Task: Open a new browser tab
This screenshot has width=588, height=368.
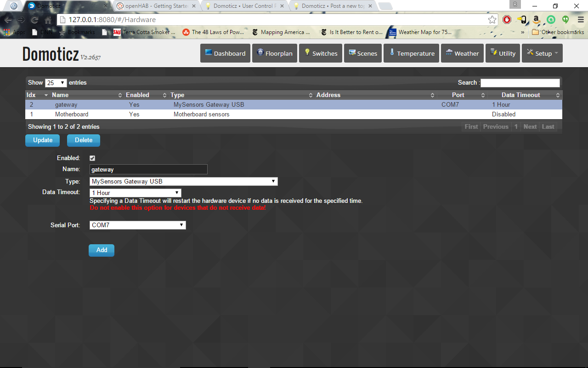Action: [x=385, y=6]
